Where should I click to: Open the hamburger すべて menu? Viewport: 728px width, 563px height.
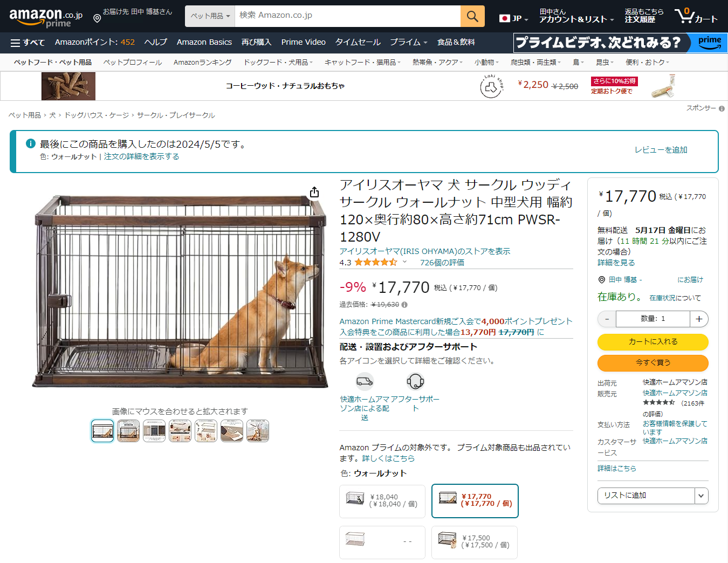pos(28,43)
